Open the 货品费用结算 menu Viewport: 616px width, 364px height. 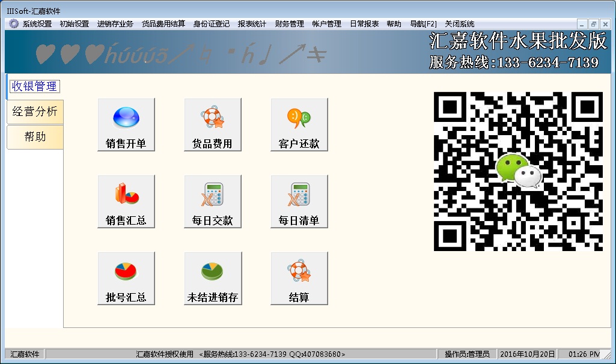point(163,24)
